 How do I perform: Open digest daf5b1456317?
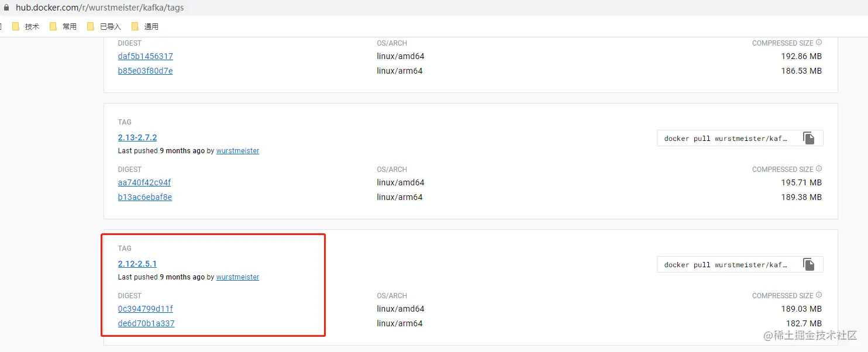tap(145, 56)
